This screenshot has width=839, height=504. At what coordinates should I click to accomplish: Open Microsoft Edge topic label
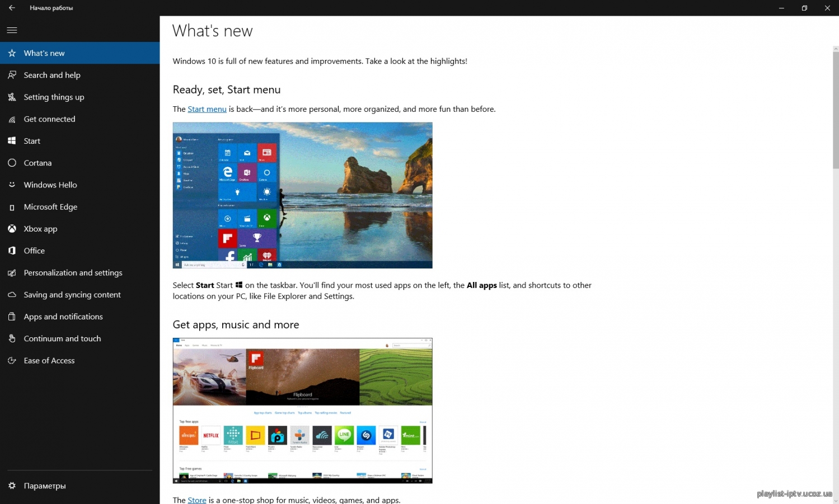pos(50,207)
